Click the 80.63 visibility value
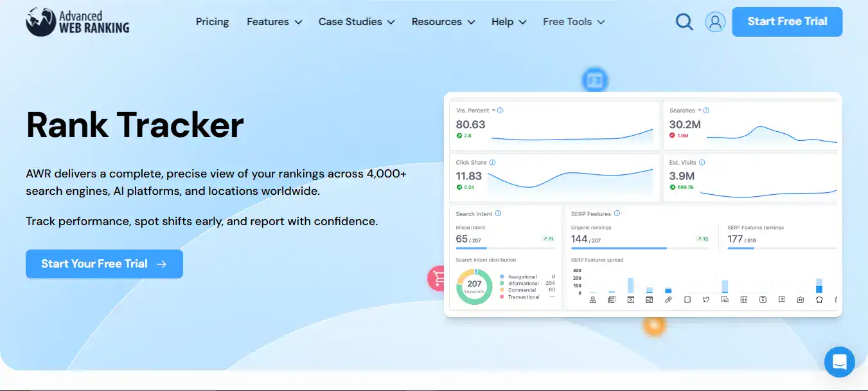This screenshot has height=391, width=868. click(x=471, y=125)
